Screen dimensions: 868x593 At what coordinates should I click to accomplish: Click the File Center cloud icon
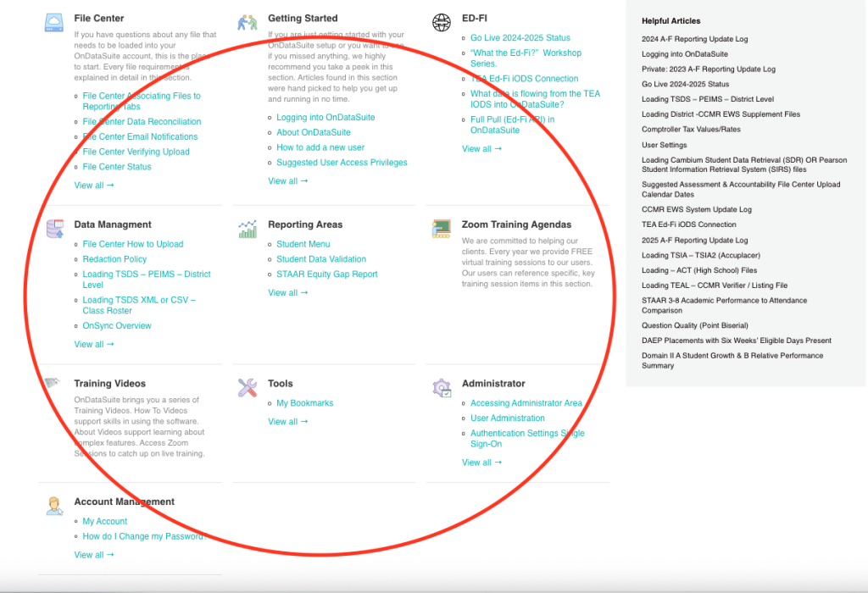point(54,23)
